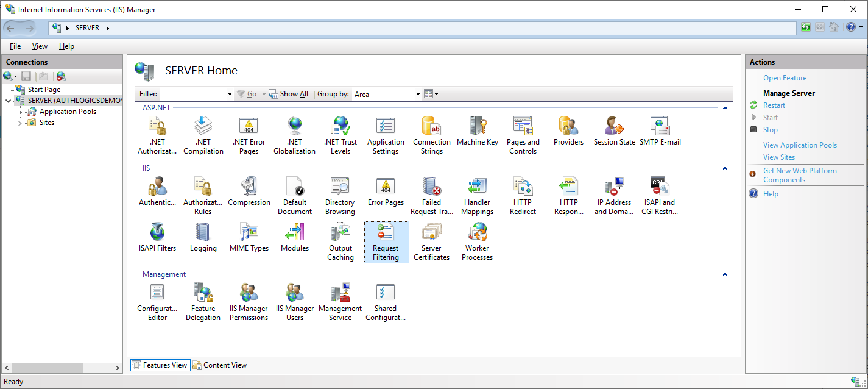Image resolution: width=868 pixels, height=389 pixels.
Task: Switch to Content View tab
Action: tap(219, 365)
